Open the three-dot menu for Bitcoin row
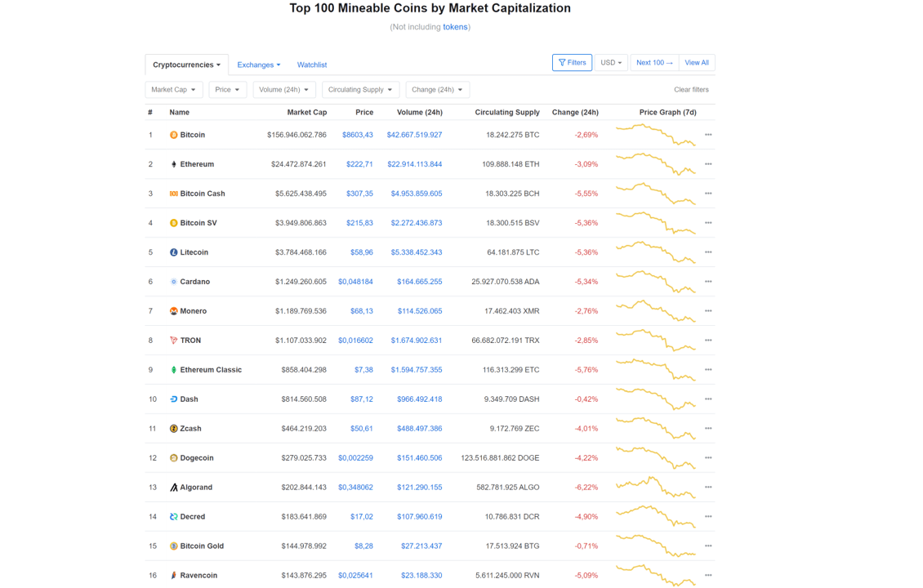This screenshot has width=923, height=588. pos(708,135)
